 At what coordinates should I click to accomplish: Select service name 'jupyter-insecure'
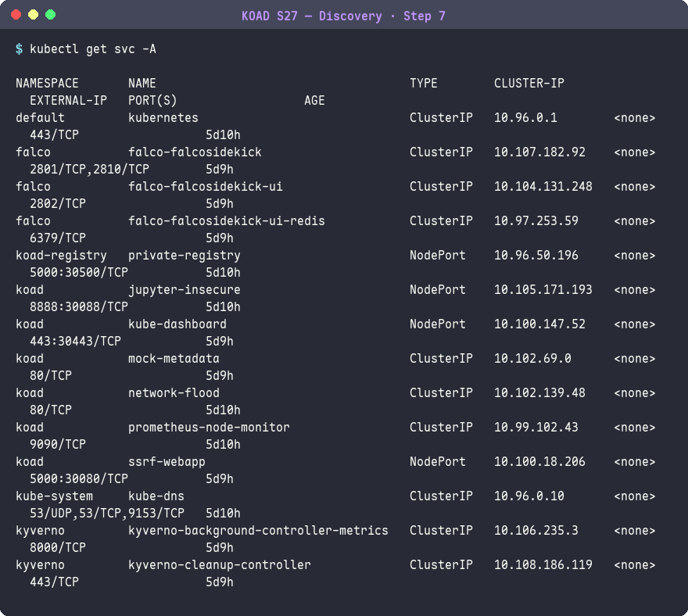point(185,289)
